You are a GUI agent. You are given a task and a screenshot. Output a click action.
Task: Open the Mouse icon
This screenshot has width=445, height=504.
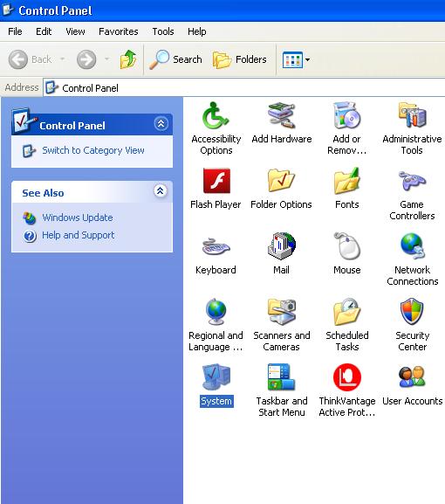pos(346,246)
